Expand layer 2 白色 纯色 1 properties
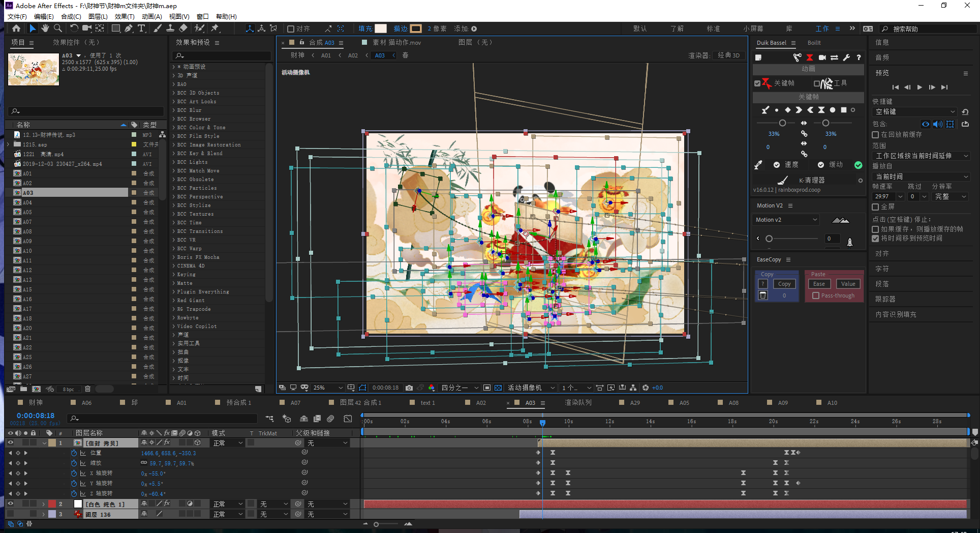The image size is (980, 533). click(44, 504)
